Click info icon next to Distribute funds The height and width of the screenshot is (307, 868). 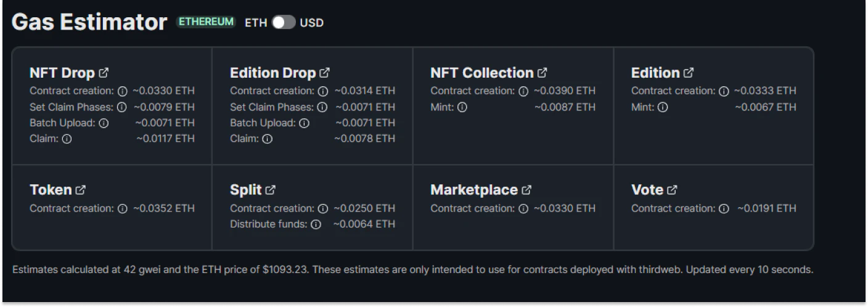[316, 224]
